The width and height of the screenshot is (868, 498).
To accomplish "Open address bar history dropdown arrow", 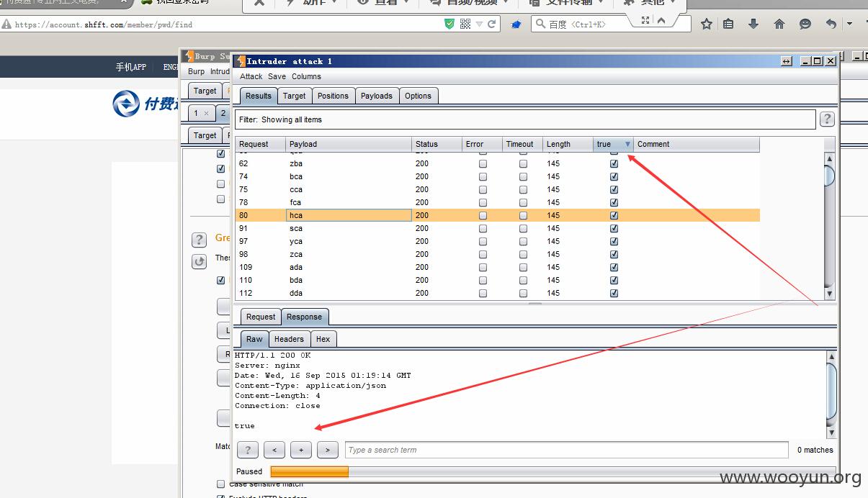I will coord(479,24).
